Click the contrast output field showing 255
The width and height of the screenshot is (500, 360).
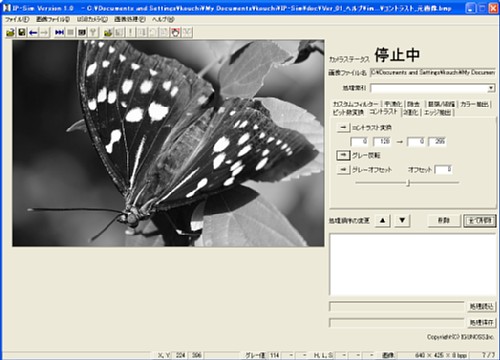pos(437,142)
